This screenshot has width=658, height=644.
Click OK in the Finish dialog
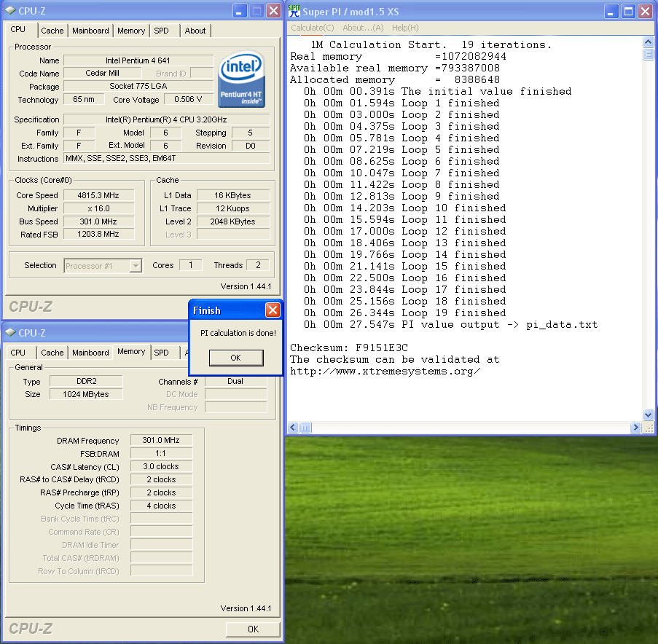tap(236, 358)
